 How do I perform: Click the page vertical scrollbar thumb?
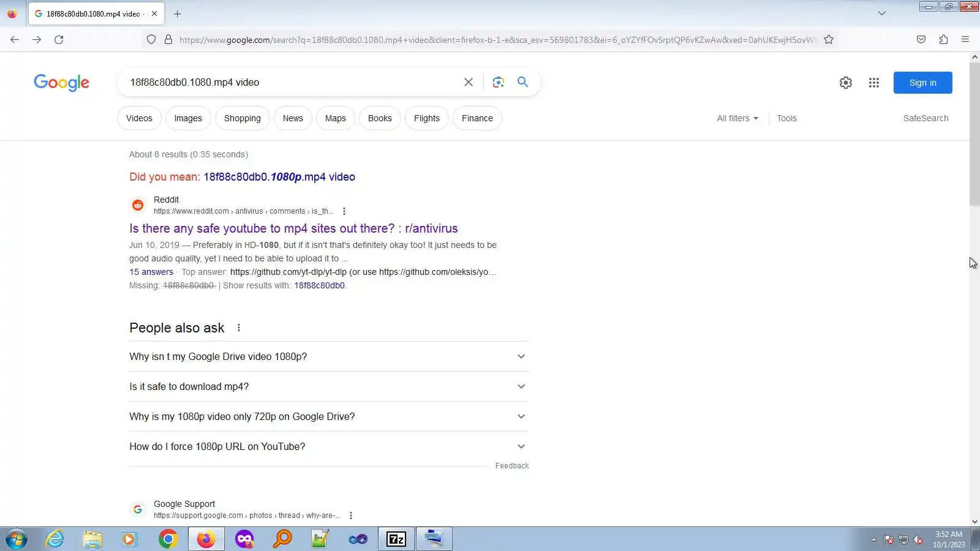pos(974,133)
